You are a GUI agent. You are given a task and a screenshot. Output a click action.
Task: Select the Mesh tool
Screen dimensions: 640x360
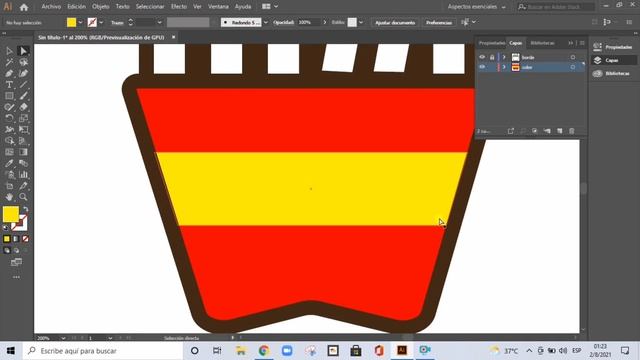(9, 152)
